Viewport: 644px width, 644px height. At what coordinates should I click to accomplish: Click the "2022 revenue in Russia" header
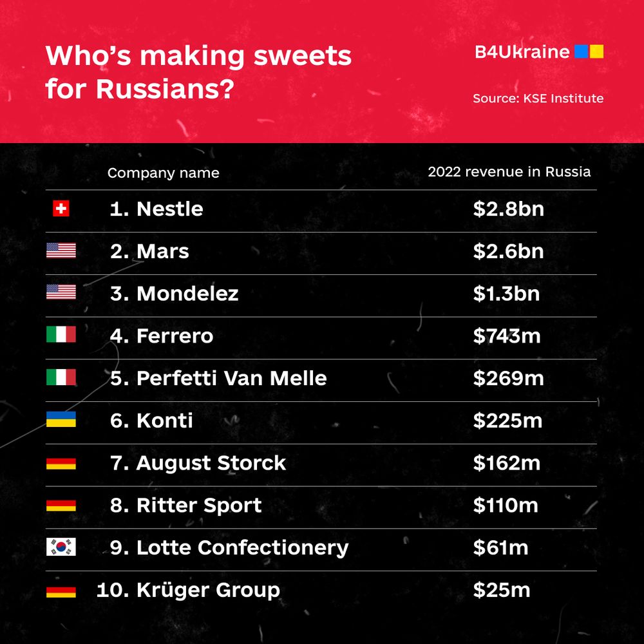[509, 172]
